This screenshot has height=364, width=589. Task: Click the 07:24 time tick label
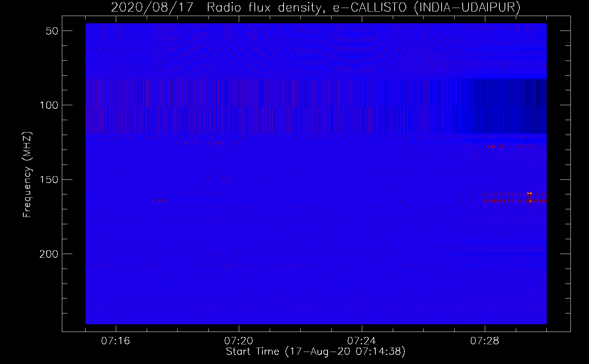361,341
